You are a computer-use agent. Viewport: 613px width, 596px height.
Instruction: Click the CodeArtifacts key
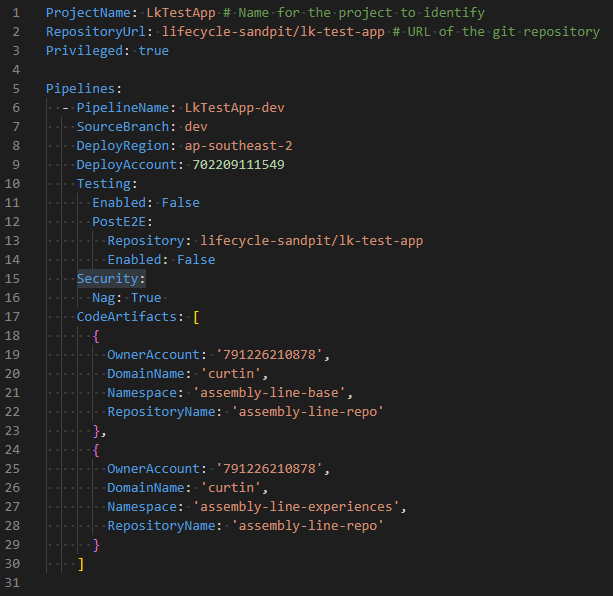(x=127, y=317)
